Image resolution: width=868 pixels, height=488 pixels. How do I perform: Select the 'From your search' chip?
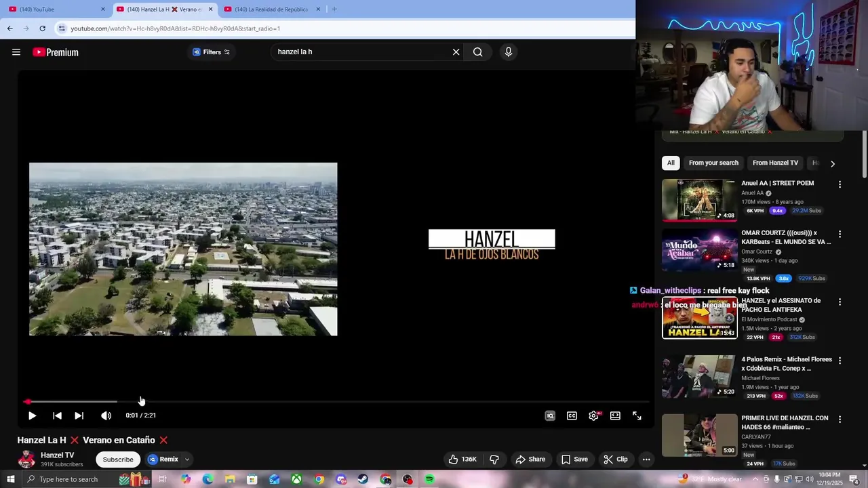point(713,163)
